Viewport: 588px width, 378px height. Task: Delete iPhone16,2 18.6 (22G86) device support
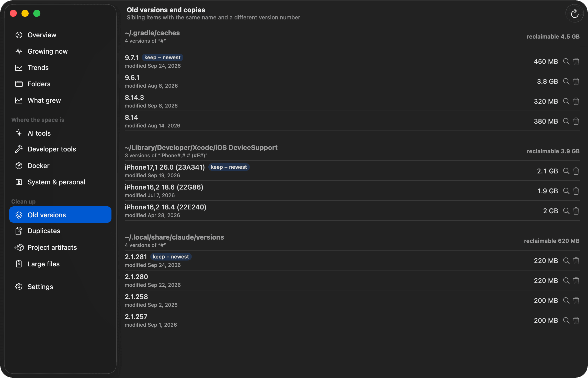(576, 191)
